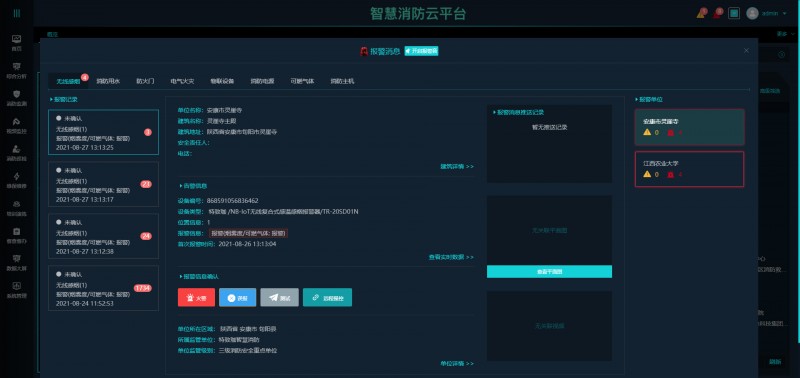Open 综合分析 in the left sidebar

tap(16, 70)
